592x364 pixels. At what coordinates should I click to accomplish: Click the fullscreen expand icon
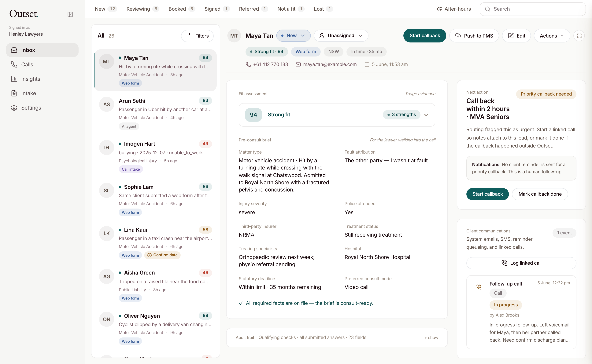tap(579, 36)
